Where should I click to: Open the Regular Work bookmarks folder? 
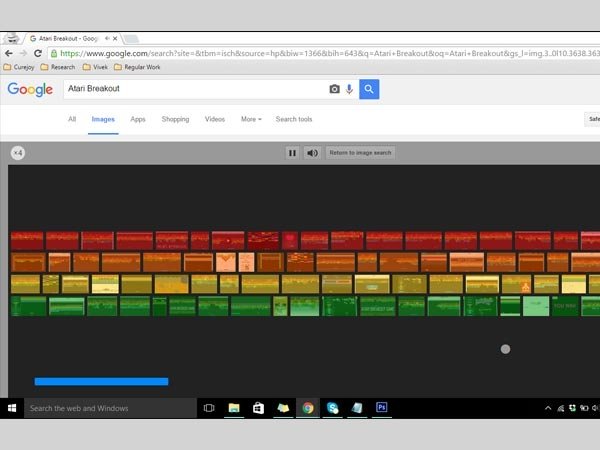click(137, 67)
